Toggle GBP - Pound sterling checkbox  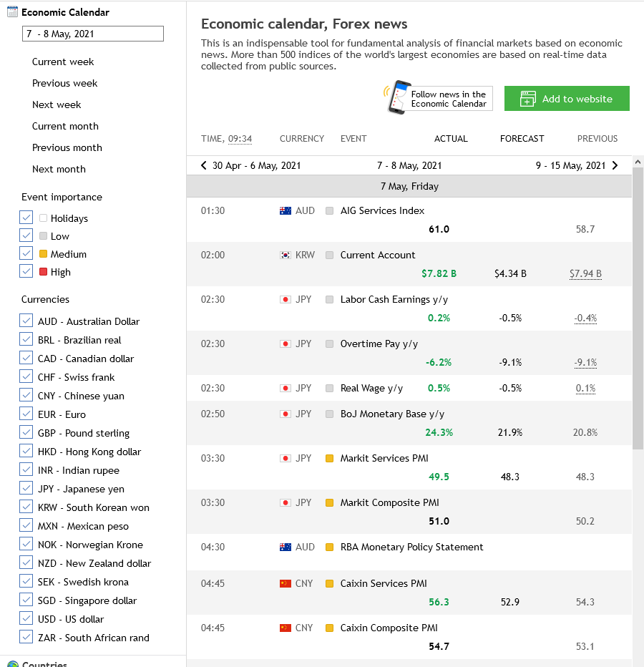click(x=26, y=432)
